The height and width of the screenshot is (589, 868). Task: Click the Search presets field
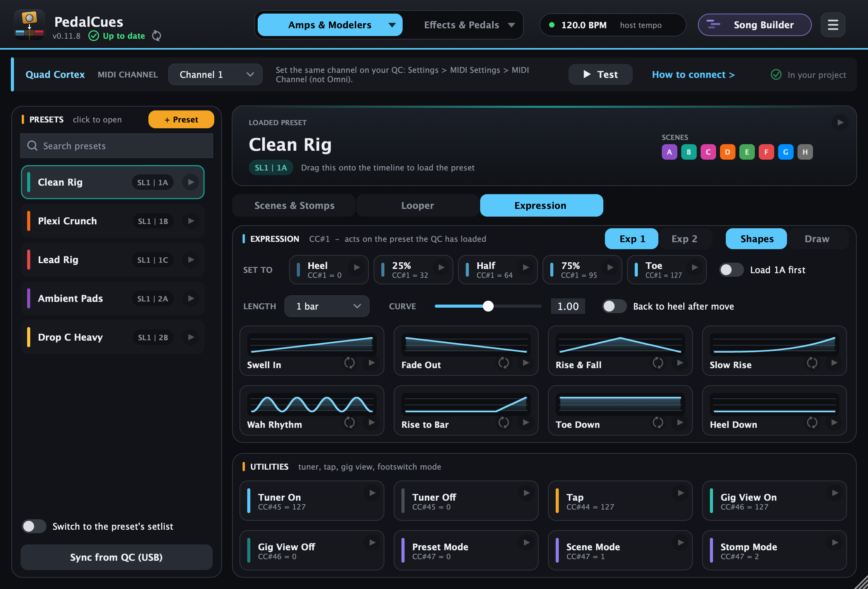tap(117, 146)
